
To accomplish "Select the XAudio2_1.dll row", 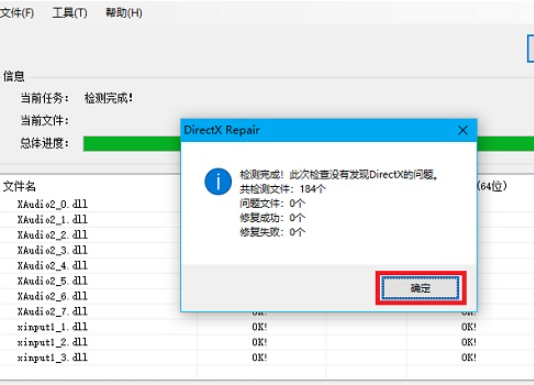I will click(x=52, y=219).
